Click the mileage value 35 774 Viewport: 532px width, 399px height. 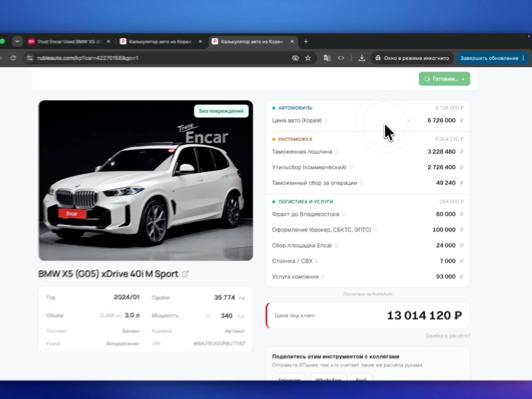tap(225, 297)
